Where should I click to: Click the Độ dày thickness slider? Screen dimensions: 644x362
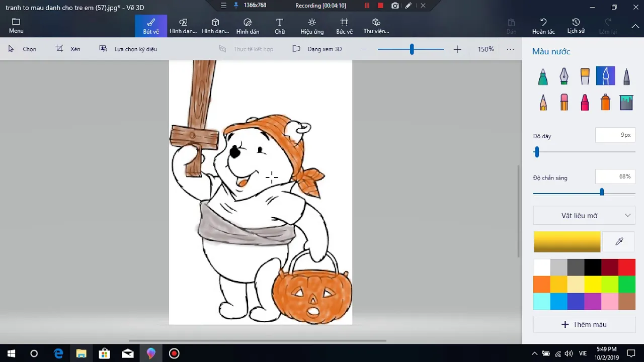[584, 152]
